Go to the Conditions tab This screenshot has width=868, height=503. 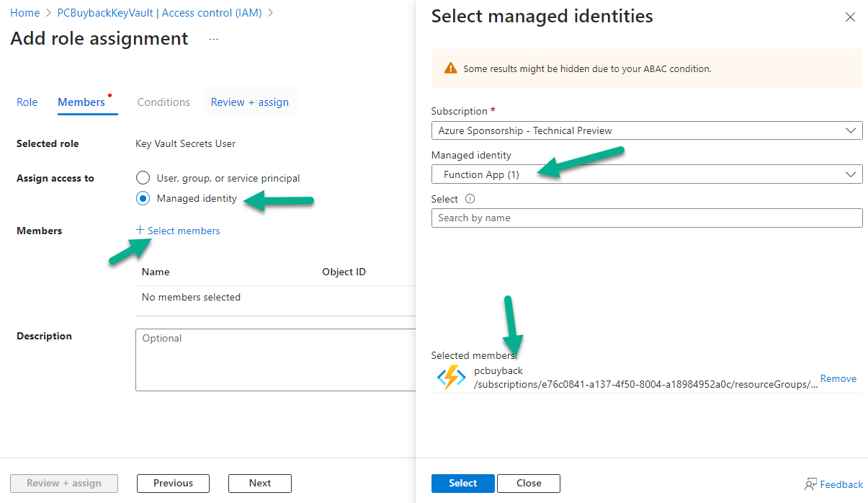pos(164,102)
